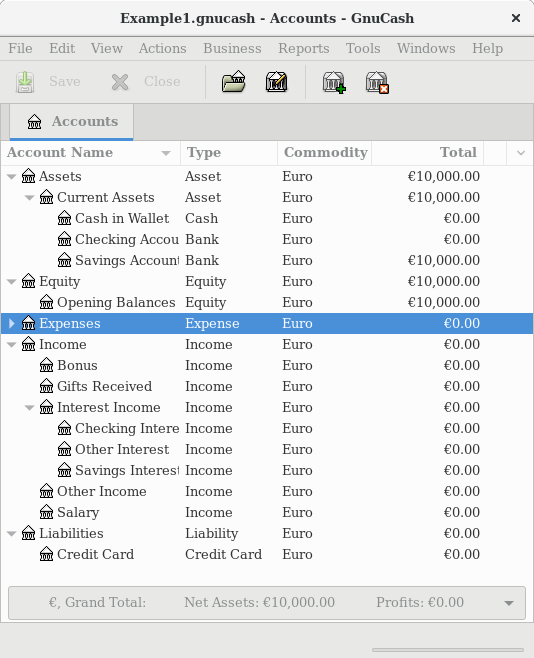
Task: Collapse the Assets tree node
Action: (12, 177)
